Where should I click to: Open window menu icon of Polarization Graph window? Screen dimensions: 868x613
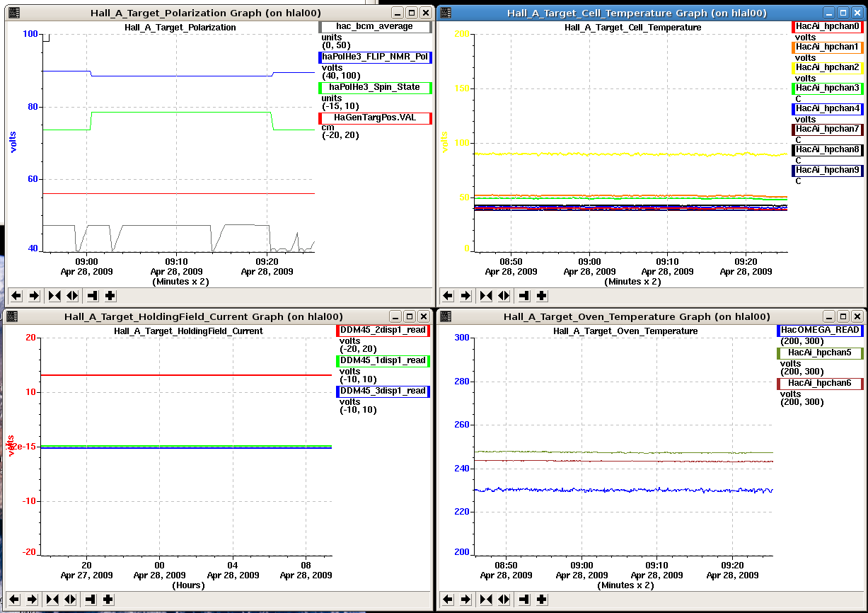point(14,13)
